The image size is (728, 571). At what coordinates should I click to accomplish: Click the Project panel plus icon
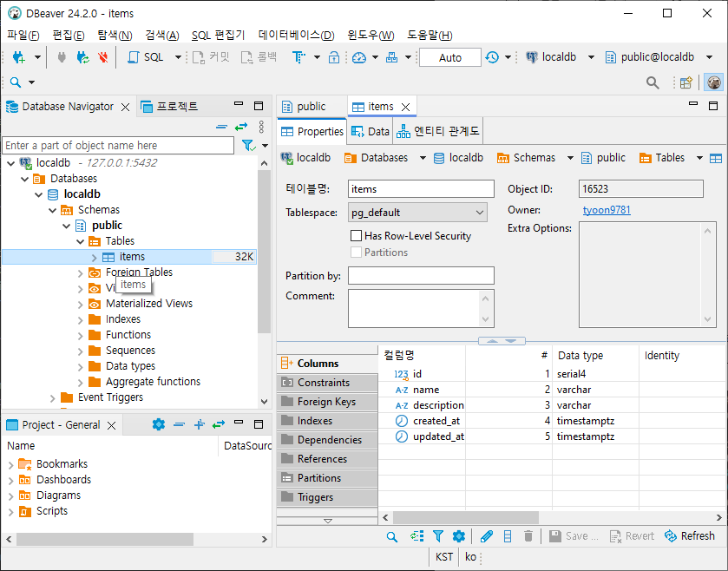200,424
